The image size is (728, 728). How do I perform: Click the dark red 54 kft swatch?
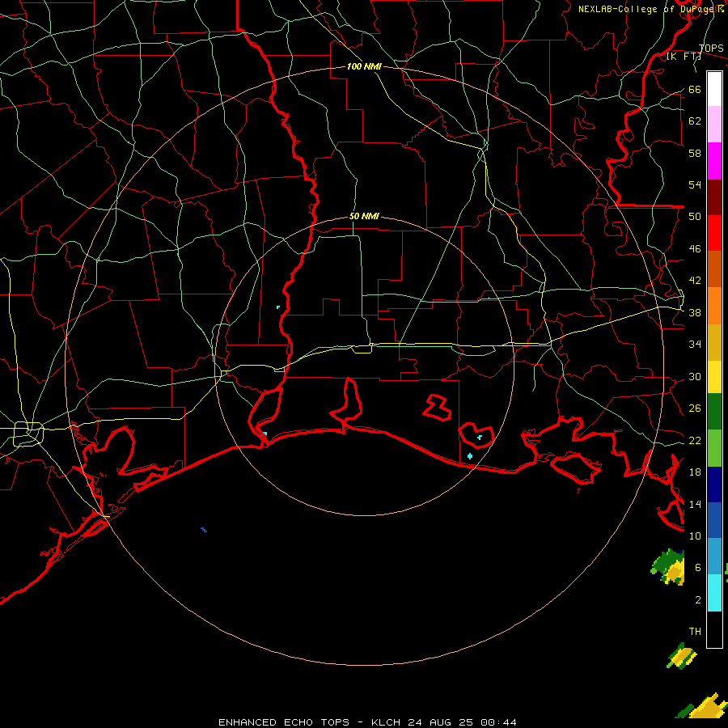[714, 197]
